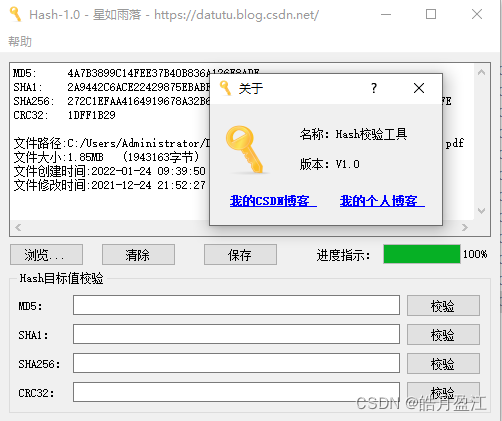
Task: Click the 文件修改时间 line
Action: [109, 185]
